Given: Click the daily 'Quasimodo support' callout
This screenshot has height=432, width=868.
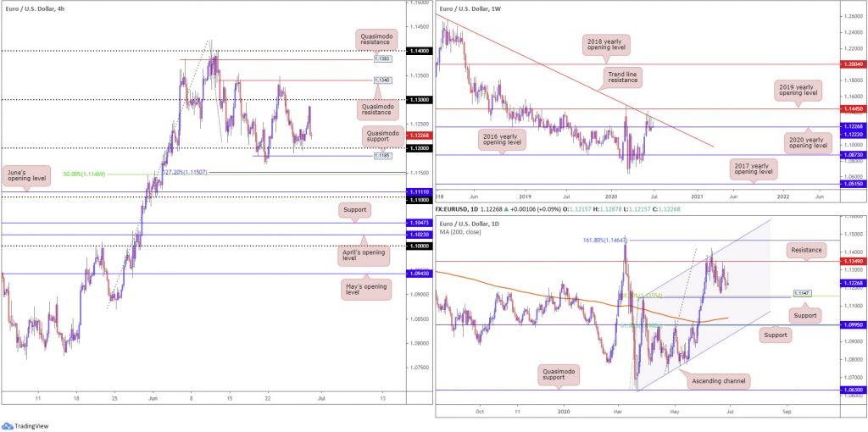Looking at the screenshot, I should [x=559, y=374].
